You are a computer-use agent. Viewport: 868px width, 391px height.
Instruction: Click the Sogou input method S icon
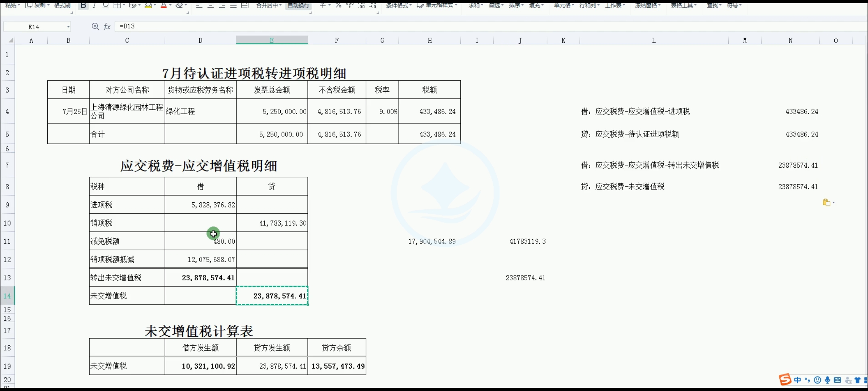pos(785,379)
